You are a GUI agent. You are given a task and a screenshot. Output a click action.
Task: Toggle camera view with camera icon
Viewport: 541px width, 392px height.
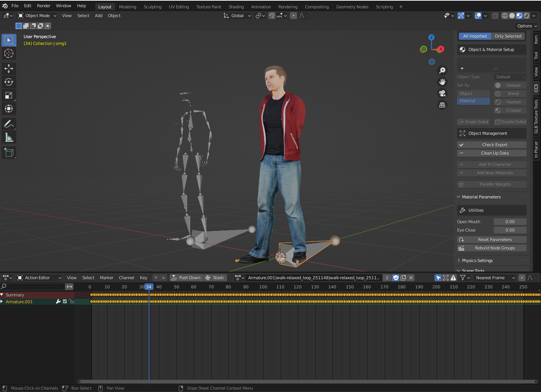click(x=442, y=93)
